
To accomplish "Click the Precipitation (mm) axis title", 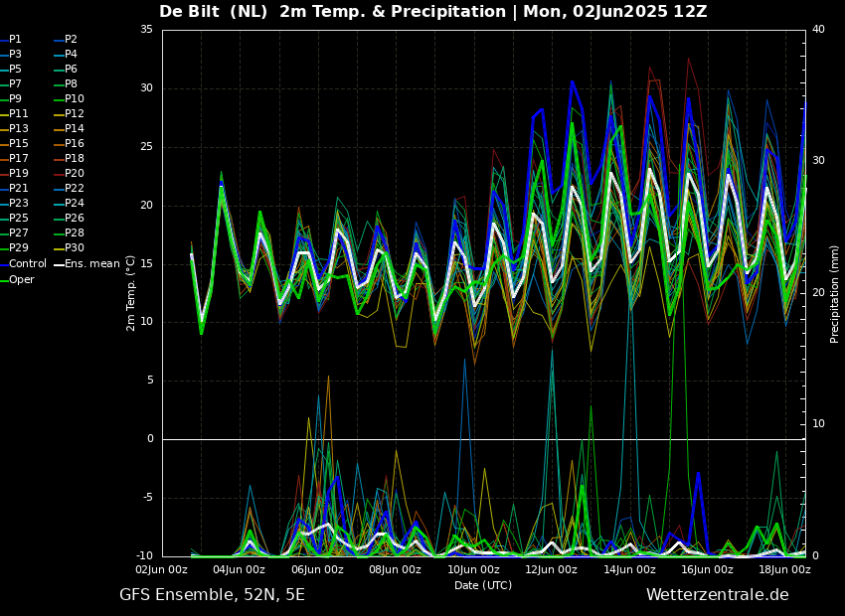I will [x=835, y=293].
